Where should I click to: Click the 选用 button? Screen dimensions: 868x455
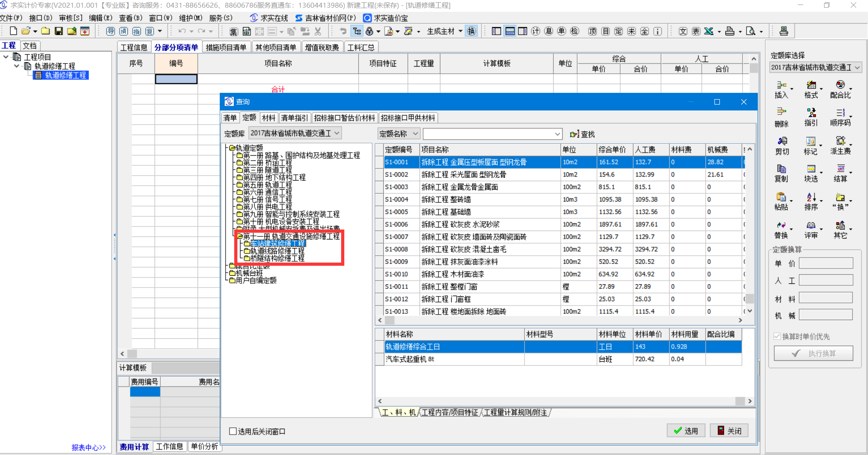pos(686,431)
